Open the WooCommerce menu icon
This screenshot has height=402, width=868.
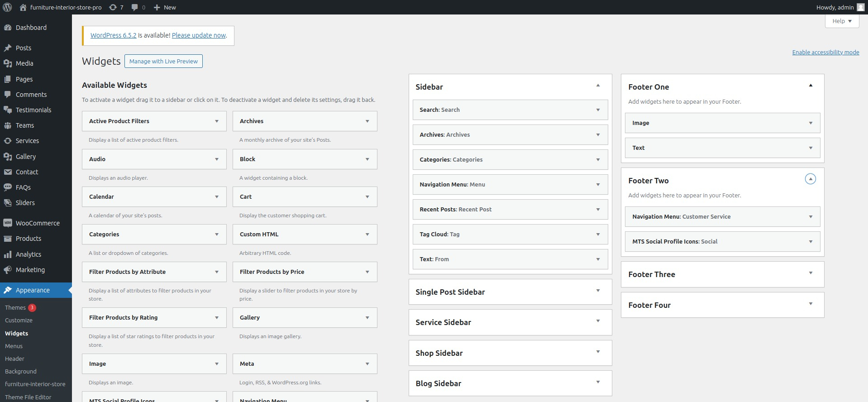pos(7,223)
